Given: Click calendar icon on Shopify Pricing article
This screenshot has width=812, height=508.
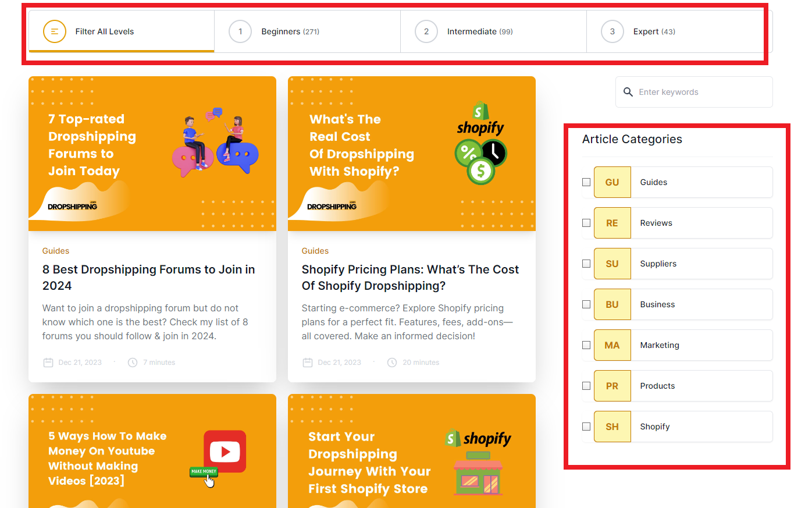Looking at the screenshot, I should [308, 363].
